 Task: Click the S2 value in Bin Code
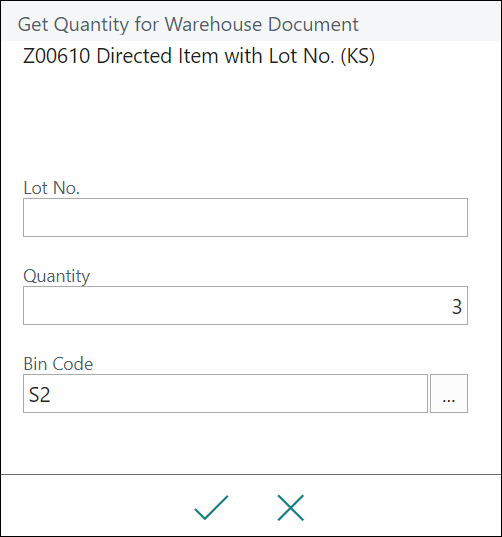[x=39, y=395]
